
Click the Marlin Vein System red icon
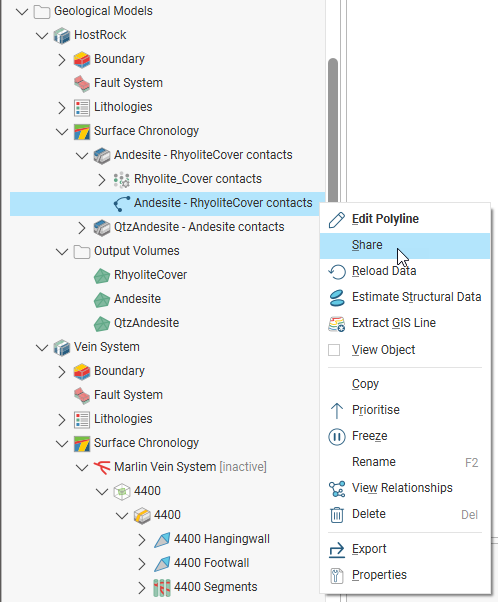pyautogui.click(x=102, y=467)
